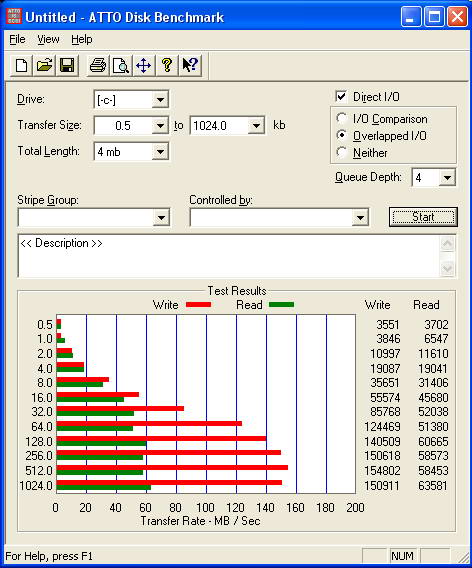Click the write value 124469
Image resolution: width=472 pixels, height=568 pixels.
[x=382, y=427]
